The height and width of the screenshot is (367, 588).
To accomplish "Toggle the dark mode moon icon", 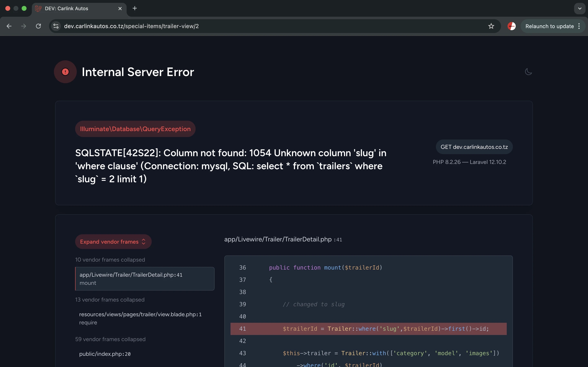I will 528,72.
